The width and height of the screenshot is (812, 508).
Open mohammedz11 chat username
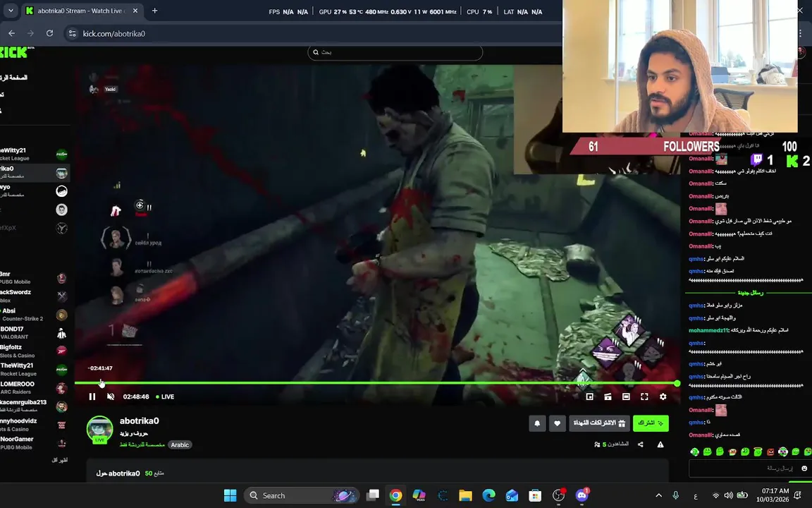[709, 330]
